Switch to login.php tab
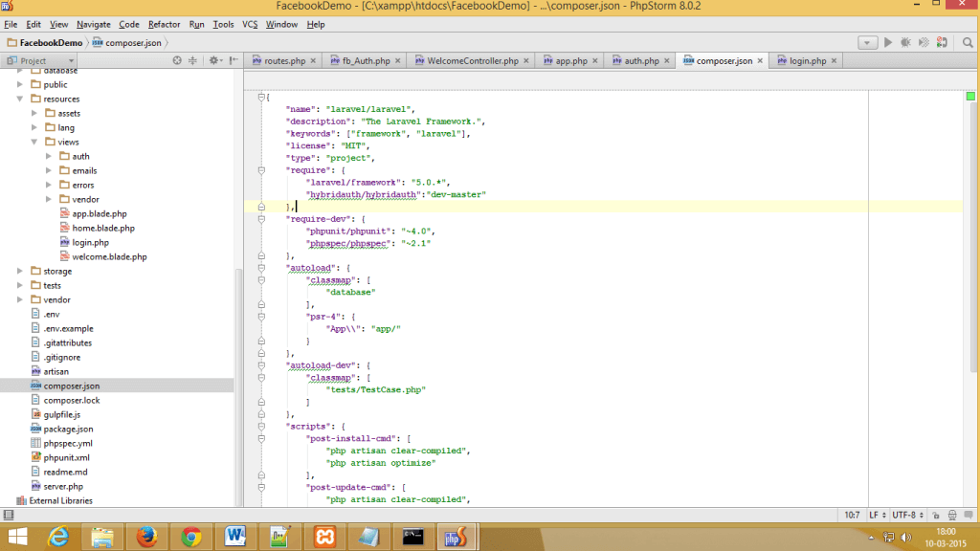The width and height of the screenshot is (980, 551). pyautogui.click(x=808, y=60)
